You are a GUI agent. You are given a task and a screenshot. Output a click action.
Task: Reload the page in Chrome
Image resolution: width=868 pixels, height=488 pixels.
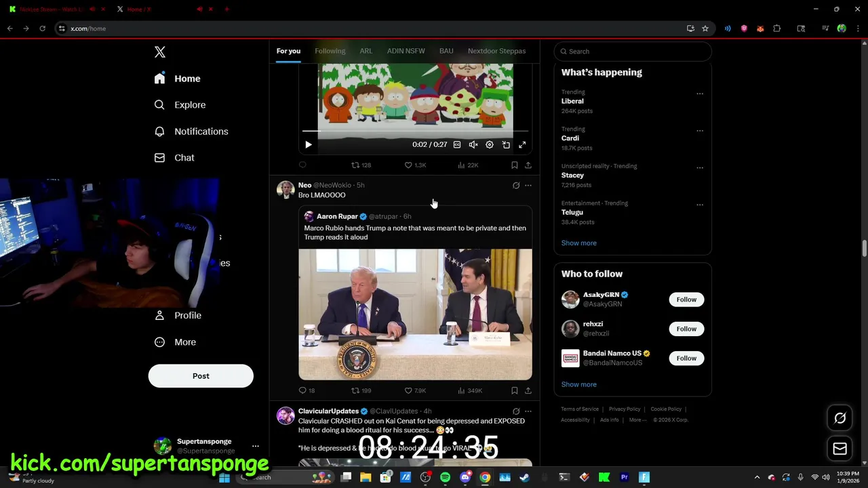pos(42,28)
